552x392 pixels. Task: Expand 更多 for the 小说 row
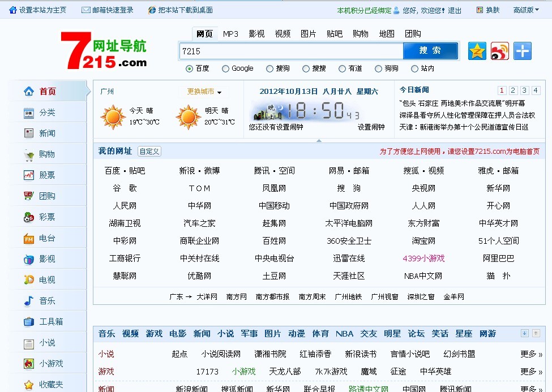pos(531,354)
